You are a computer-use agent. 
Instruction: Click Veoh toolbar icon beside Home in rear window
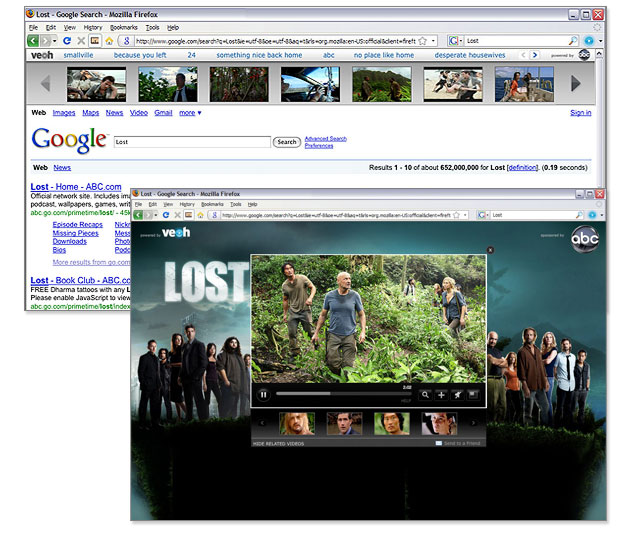[95, 41]
